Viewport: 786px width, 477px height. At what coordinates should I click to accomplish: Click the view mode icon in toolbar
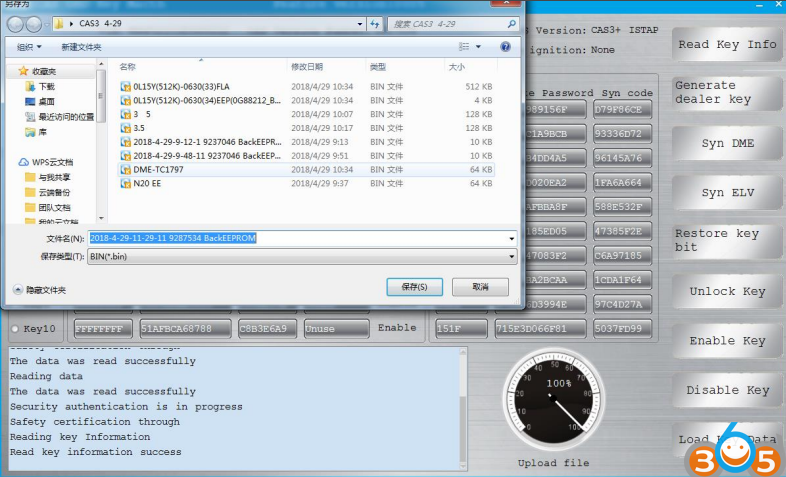click(464, 46)
